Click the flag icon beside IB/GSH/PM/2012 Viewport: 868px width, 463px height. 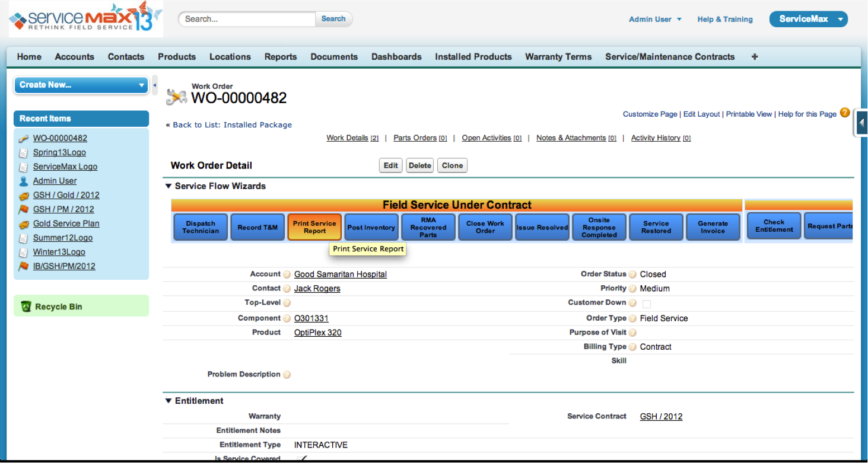[23, 266]
